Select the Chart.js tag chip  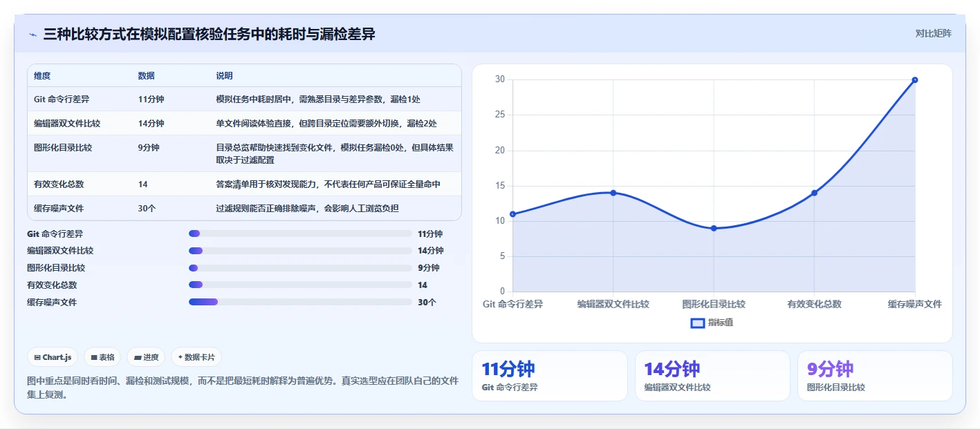click(x=53, y=357)
